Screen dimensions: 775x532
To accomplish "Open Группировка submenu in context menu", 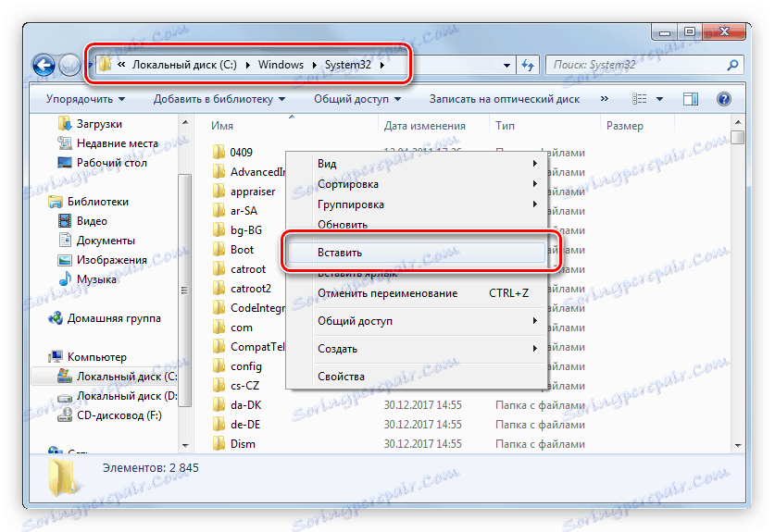I will point(416,204).
